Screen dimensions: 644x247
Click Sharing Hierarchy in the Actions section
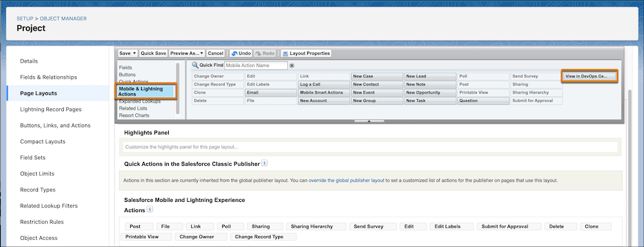316,226
